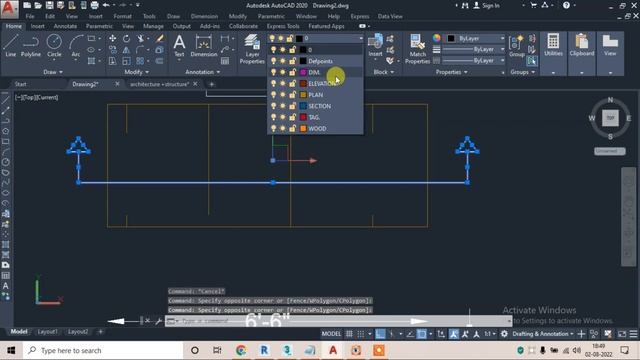The image size is (640, 360).
Task: Click Windows search box in taskbar
Action: point(104,351)
